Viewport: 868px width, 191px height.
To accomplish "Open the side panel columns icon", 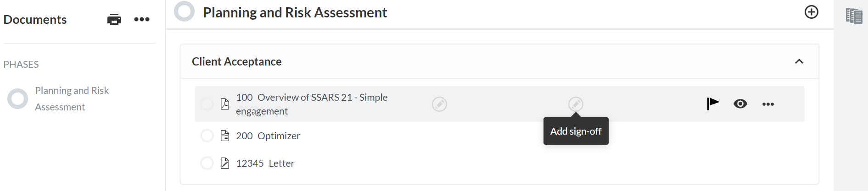I will 854,16.
